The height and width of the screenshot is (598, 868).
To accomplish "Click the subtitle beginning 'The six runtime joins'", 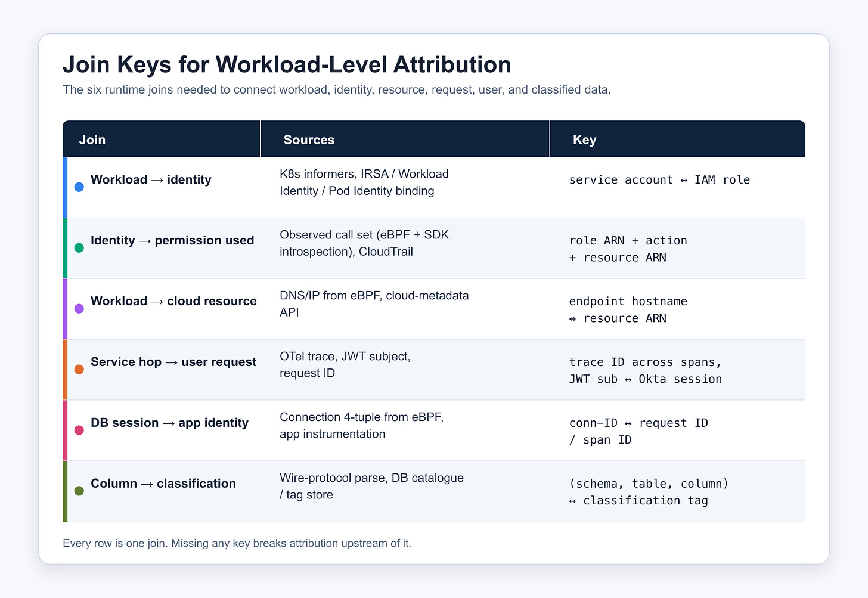I will tap(337, 90).
